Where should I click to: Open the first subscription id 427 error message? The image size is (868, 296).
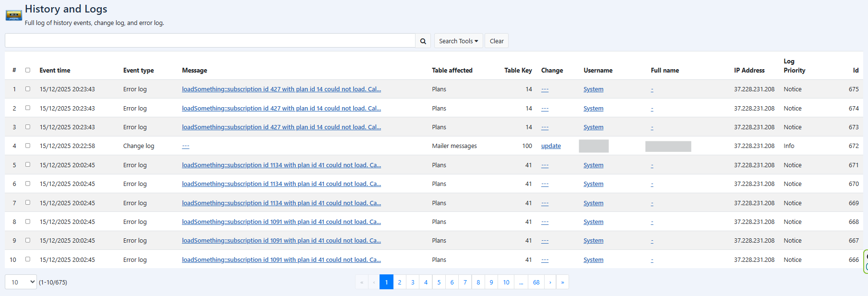coord(281,89)
